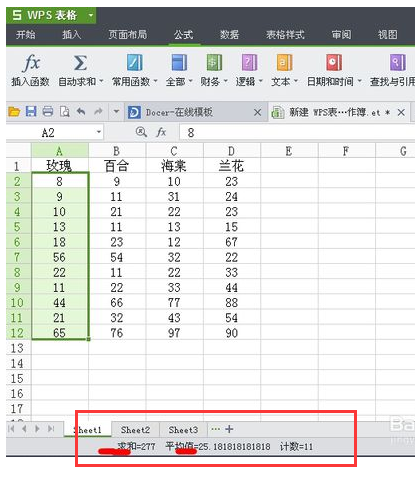This screenshot has width=415, height=479.
Task: Click the AutoSum sigma icon
Action: tap(80, 63)
